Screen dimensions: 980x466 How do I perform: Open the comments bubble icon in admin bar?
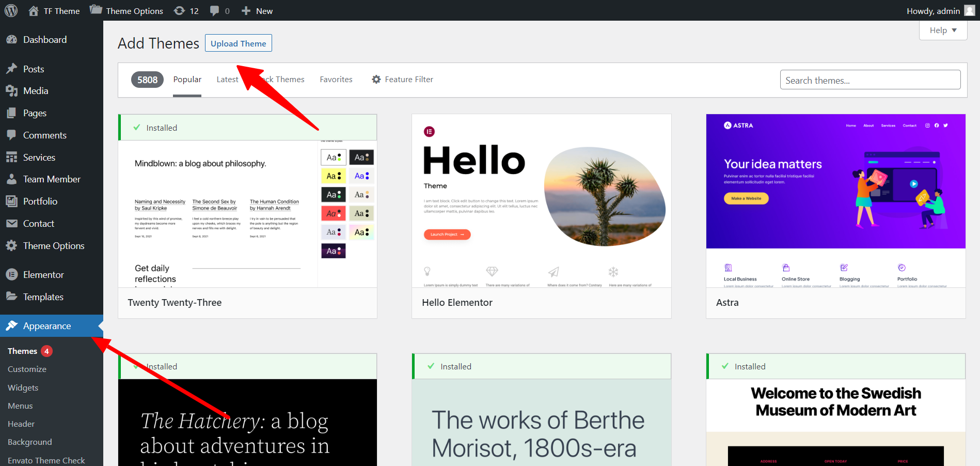[x=215, y=11]
